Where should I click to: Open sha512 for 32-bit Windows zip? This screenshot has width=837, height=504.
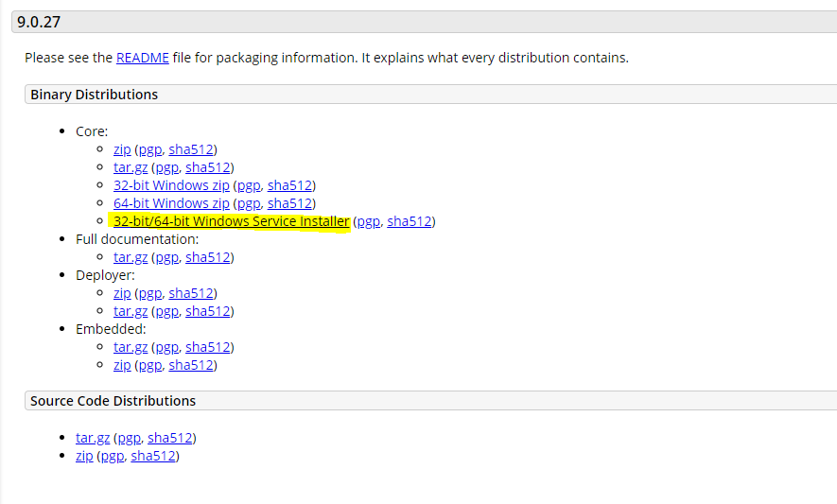(289, 185)
